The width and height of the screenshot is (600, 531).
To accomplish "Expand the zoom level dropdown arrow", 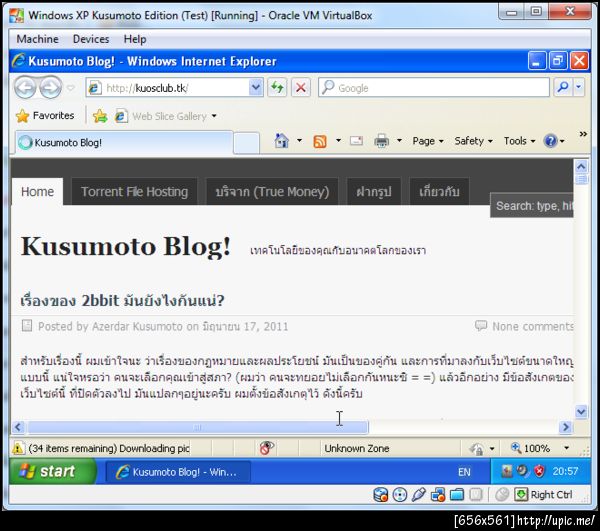I will tap(567, 448).
